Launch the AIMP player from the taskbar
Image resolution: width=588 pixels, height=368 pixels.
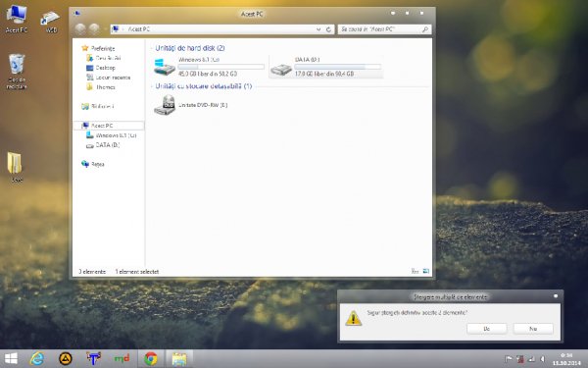tap(66, 358)
